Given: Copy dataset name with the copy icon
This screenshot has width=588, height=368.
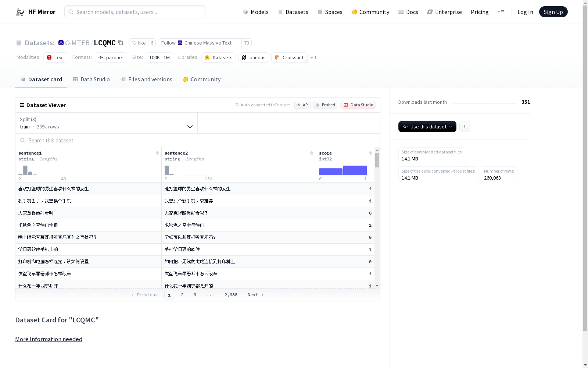Looking at the screenshot, I should click(x=121, y=43).
